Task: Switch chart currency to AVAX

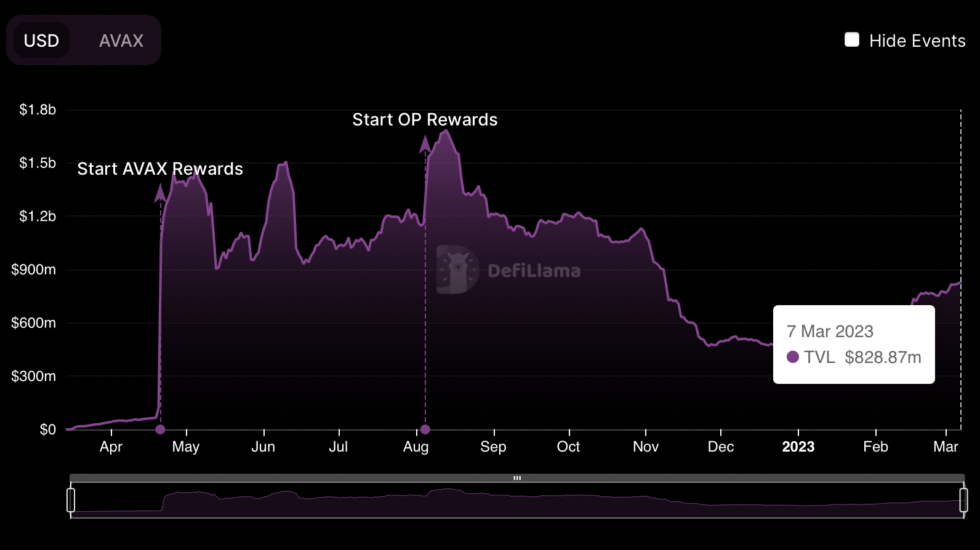Action: pyautogui.click(x=121, y=41)
